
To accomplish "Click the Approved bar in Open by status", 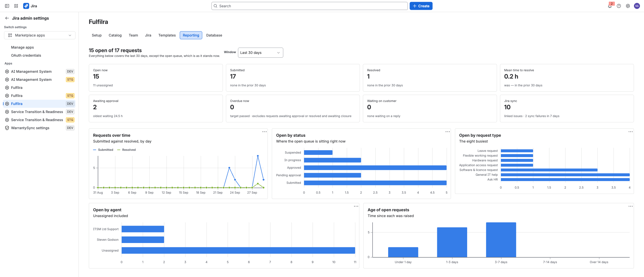I will [x=375, y=168].
